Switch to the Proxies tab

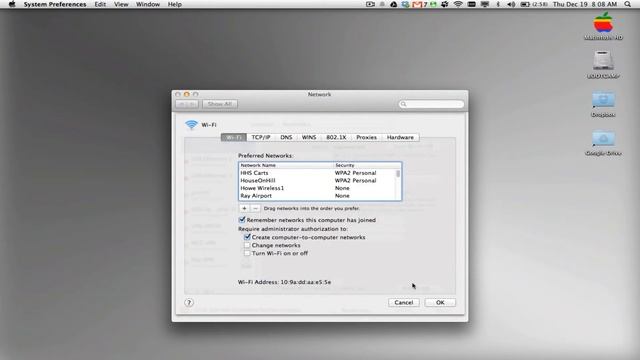[x=367, y=137]
